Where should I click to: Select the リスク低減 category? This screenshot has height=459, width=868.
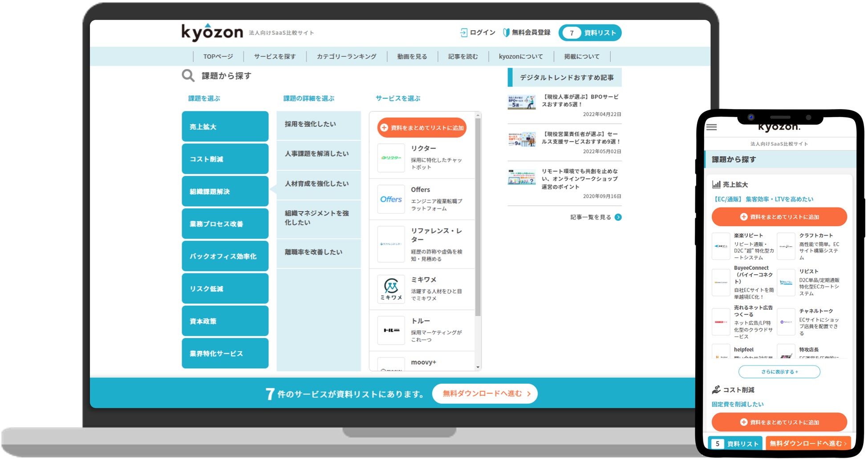point(225,288)
